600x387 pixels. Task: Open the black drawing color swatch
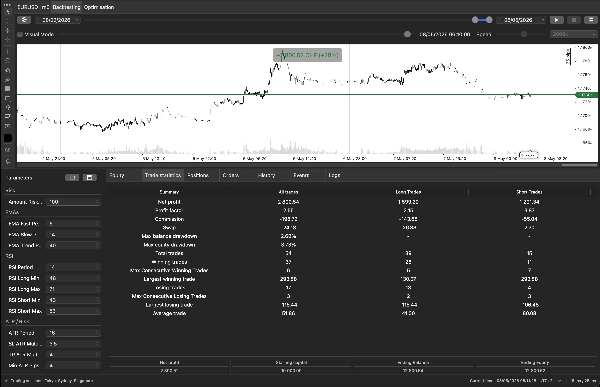(8, 138)
